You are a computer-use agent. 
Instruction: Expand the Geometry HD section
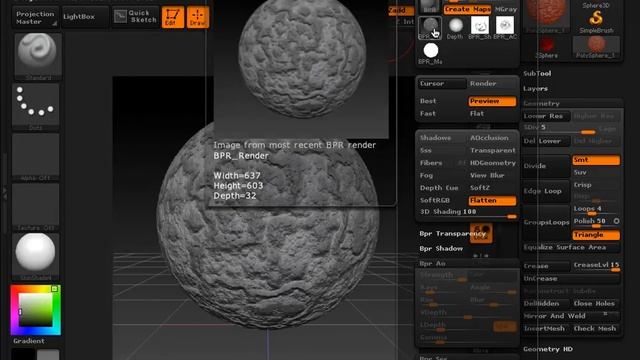(548, 349)
